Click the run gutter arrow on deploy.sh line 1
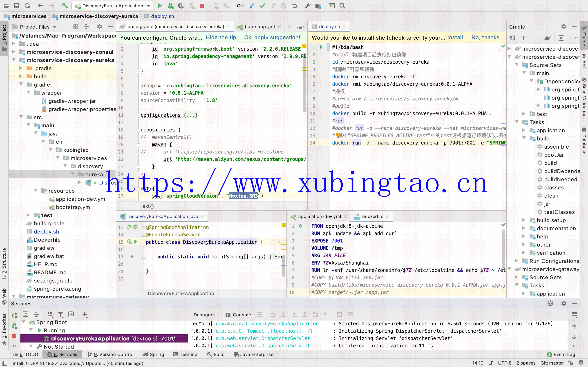This screenshot has height=367, width=588. click(321, 47)
